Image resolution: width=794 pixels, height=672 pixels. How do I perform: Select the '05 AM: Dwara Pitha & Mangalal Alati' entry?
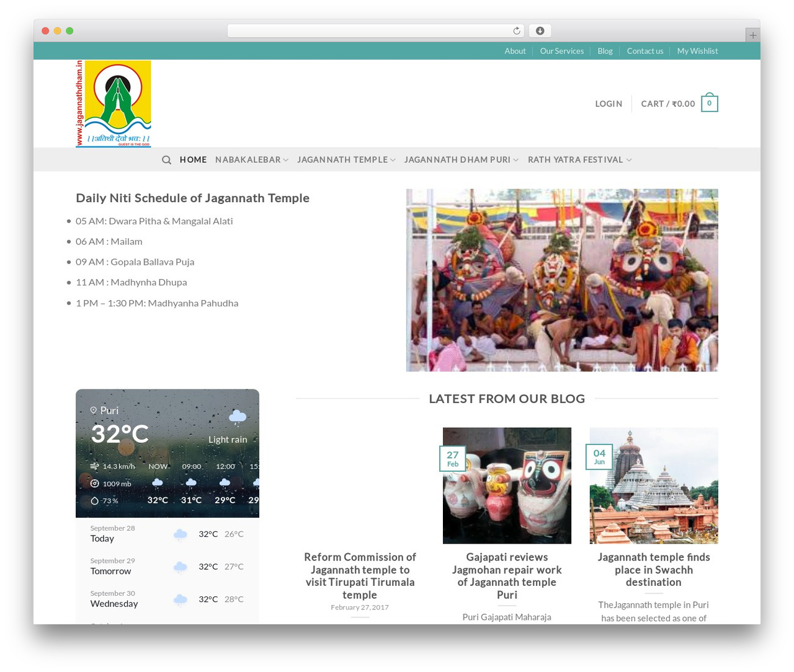[x=154, y=221]
